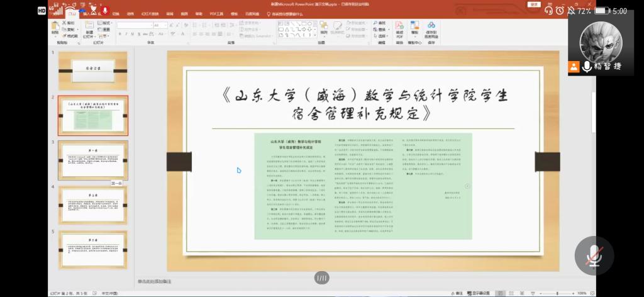644x297 pixels.
Task: Select the third slide thumbnail
Action: [x=93, y=159]
